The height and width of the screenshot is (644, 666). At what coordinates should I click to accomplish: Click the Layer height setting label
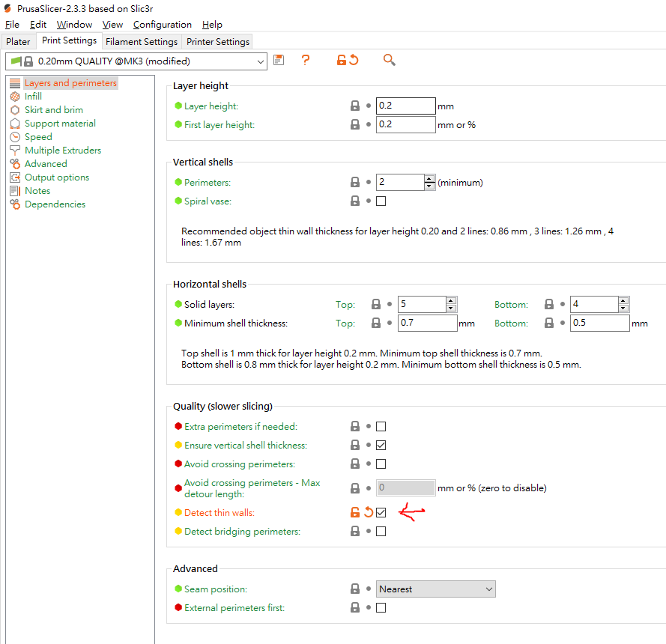pos(211,106)
